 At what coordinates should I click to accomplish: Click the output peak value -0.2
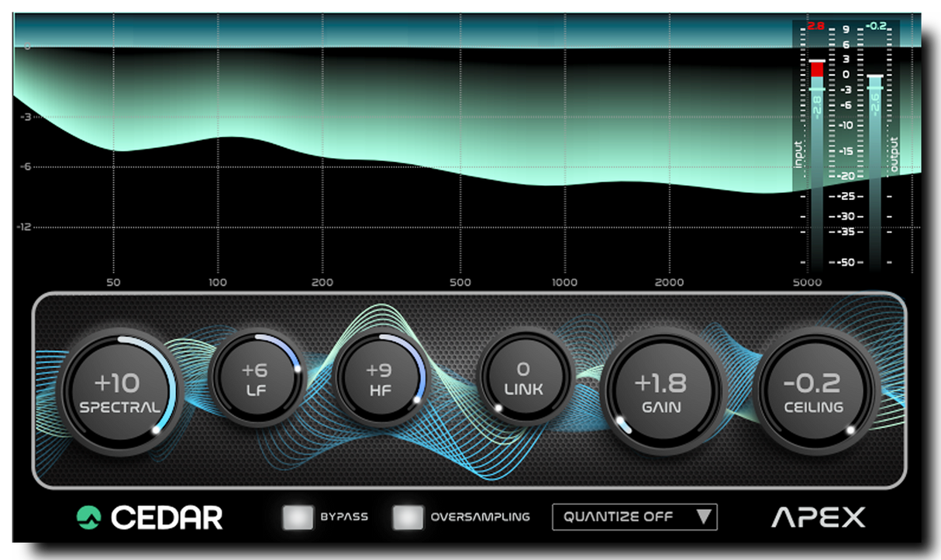point(874,26)
